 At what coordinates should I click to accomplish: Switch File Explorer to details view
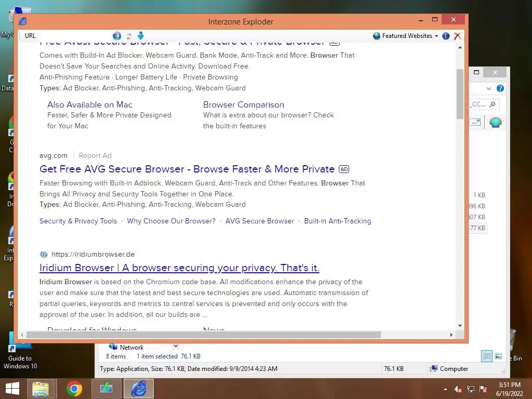click(487, 356)
